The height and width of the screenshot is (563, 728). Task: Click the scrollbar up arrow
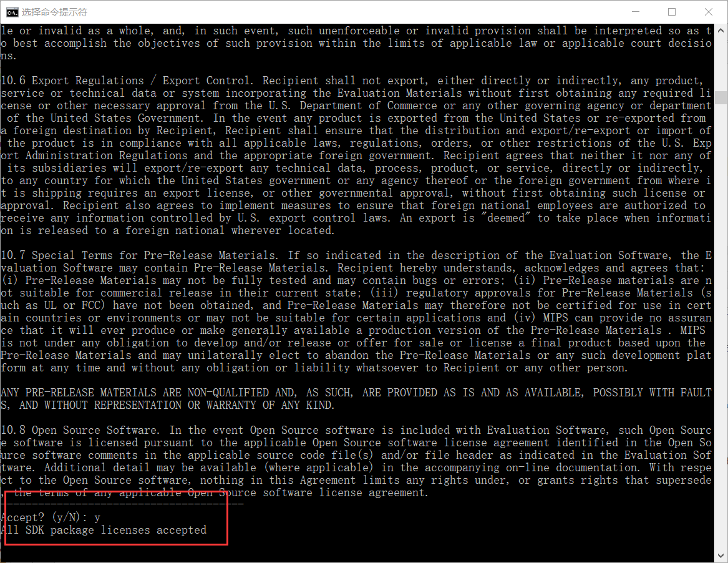721,31
